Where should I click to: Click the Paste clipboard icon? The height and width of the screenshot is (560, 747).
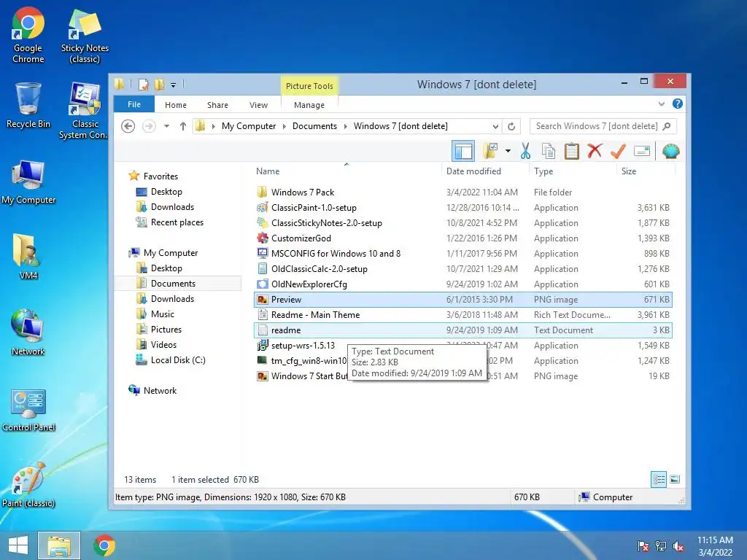tap(571, 152)
